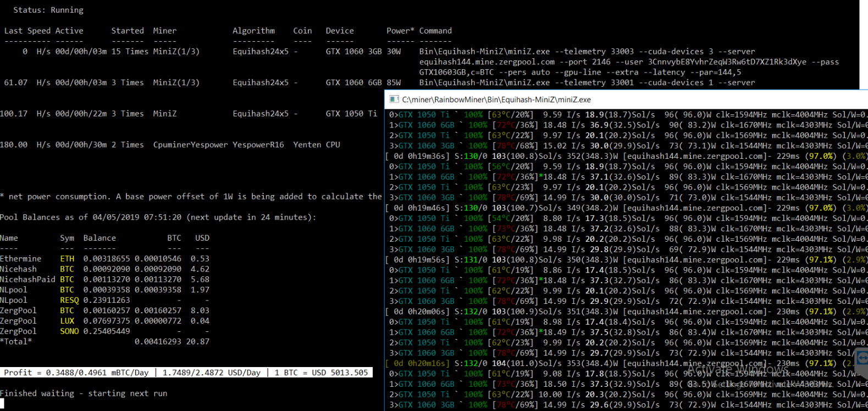Click '0d 0h20m16s' timestamp in miniZ window
868x411 pixels.
pos(422,363)
